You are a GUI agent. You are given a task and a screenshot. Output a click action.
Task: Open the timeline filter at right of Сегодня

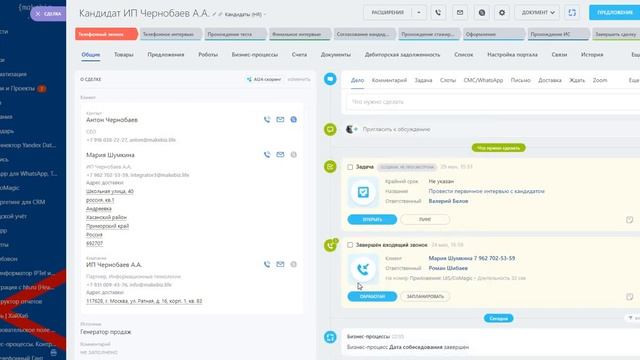point(633,318)
